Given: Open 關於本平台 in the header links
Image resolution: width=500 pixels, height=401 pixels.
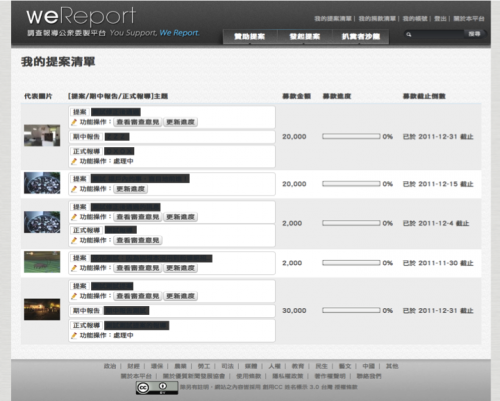Looking at the screenshot, I should [x=469, y=19].
